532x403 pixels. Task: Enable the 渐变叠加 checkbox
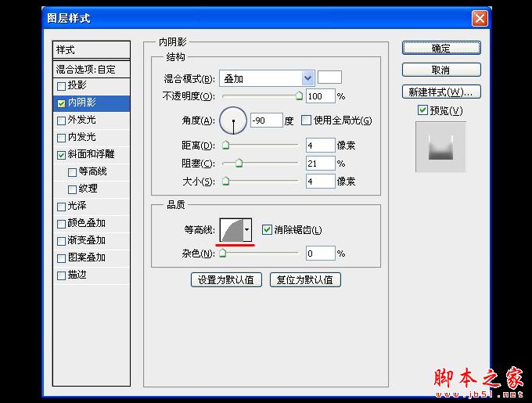coord(61,242)
